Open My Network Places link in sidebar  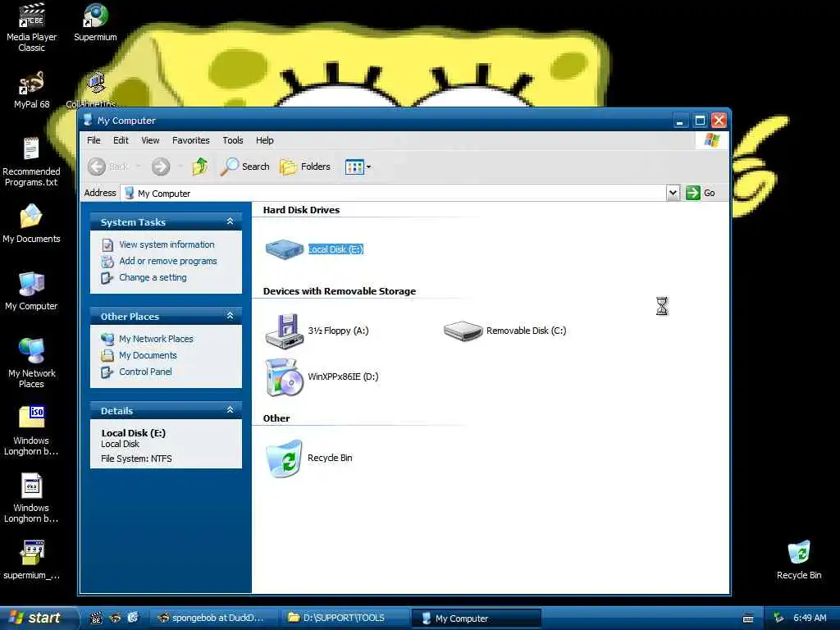coord(156,339)
